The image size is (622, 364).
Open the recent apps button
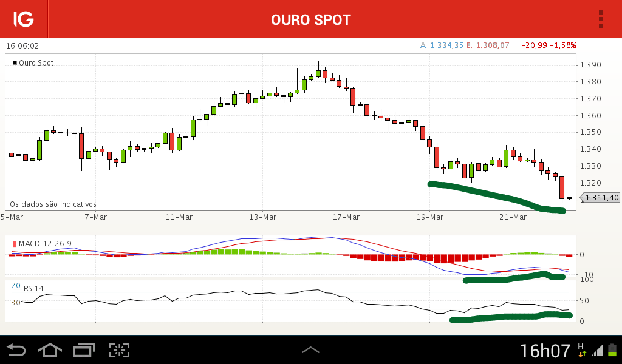click(84, 350)
